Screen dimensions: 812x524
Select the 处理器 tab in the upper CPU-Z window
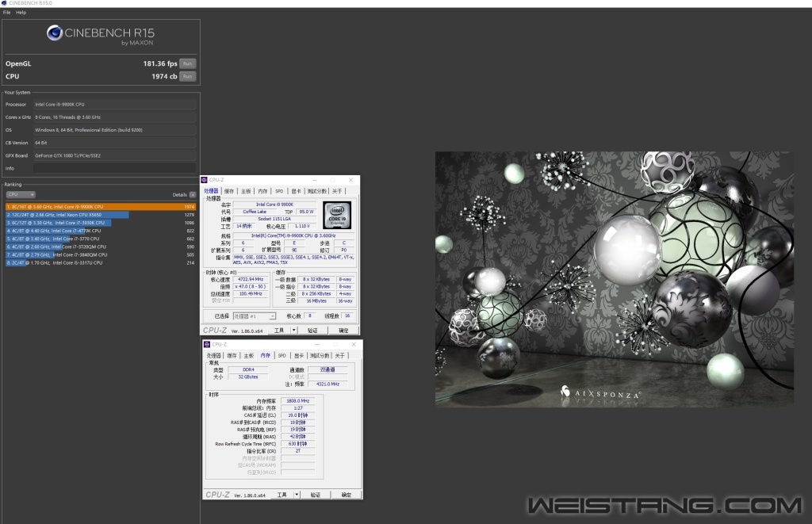tap(211, 191)
